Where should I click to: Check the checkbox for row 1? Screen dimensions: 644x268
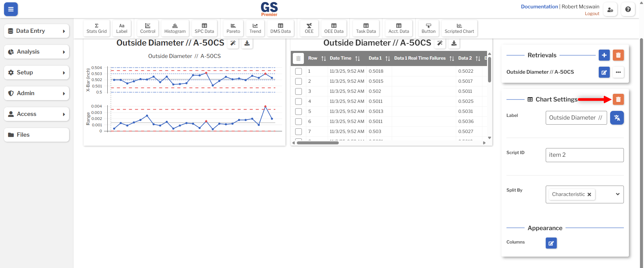299,71
